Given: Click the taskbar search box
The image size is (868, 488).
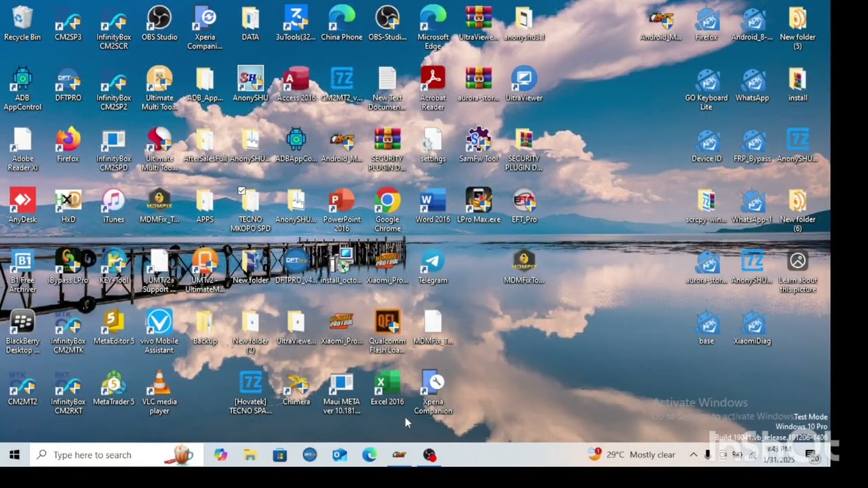Looking at the screenshot, I should (x=117, y=455).
